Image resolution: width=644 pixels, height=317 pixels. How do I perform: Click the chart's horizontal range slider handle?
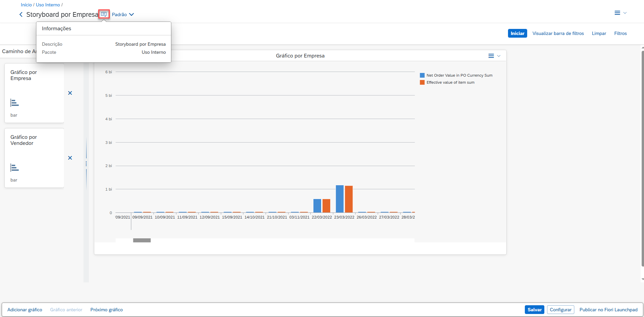click(142, 240)
